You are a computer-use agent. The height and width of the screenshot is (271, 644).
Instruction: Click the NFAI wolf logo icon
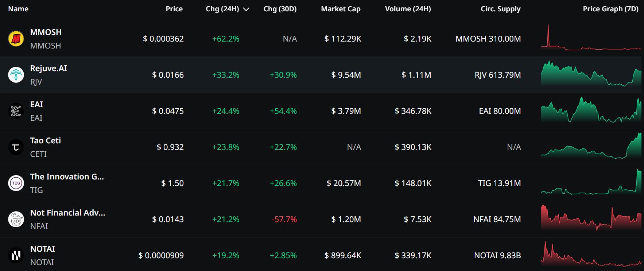tap(16, 219)
